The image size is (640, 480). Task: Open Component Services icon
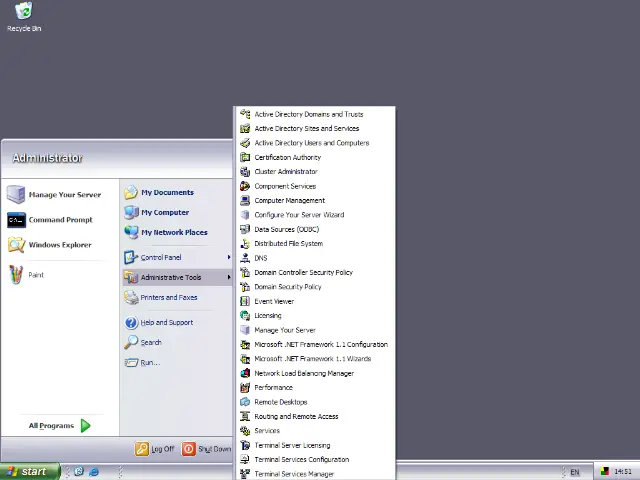tap(245, 186)
